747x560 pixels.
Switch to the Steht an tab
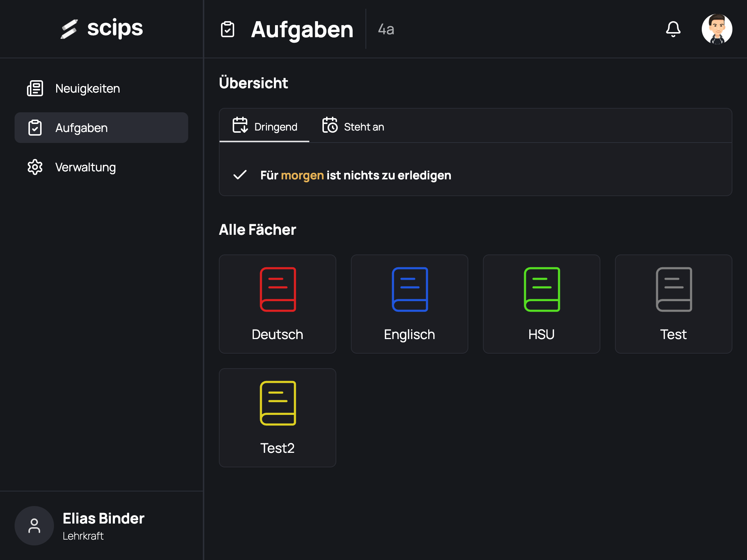(x=353, y=127)
